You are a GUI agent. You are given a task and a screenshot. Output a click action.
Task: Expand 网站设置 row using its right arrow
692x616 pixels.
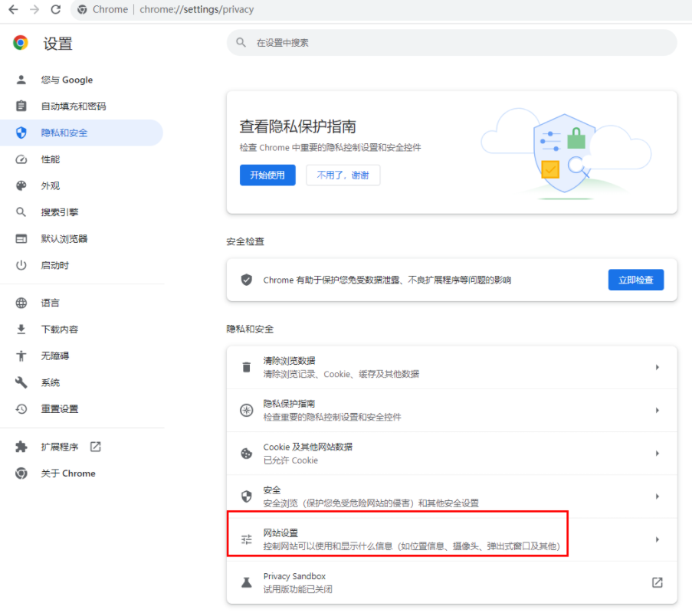pos(658,539)
